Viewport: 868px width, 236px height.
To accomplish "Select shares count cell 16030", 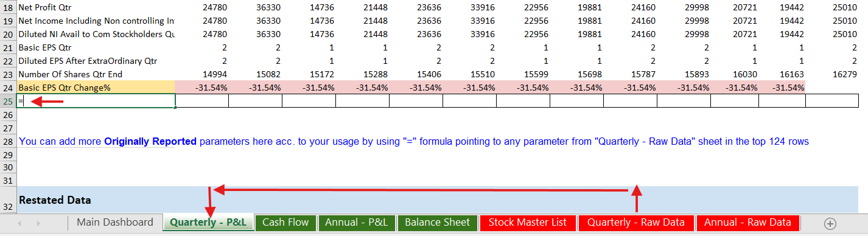I will coord(735,74).
